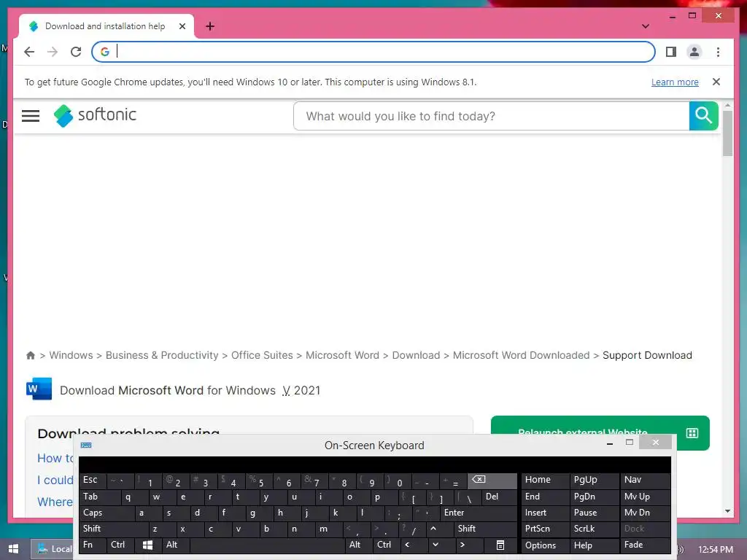Tap the PrtScn key on keyboard

click(545, 529)
